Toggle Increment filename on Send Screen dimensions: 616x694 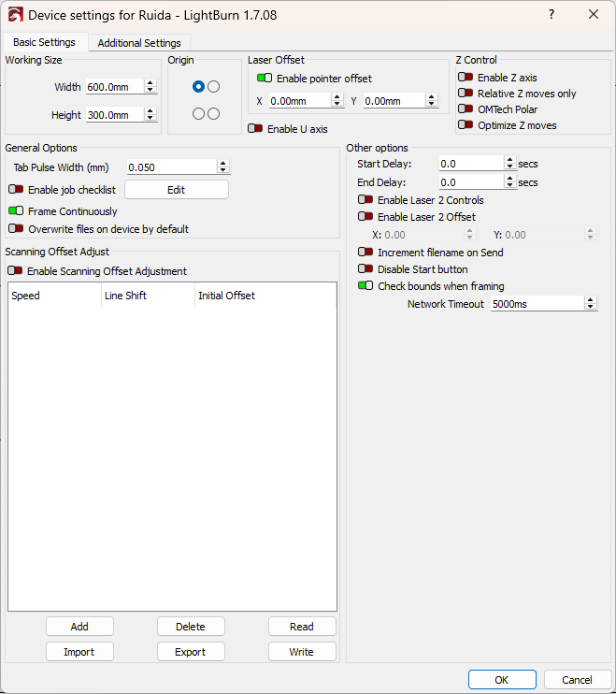[365, 252]
